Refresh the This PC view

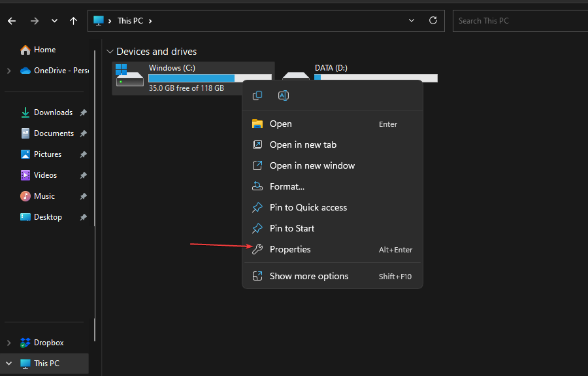click(433, 21)
